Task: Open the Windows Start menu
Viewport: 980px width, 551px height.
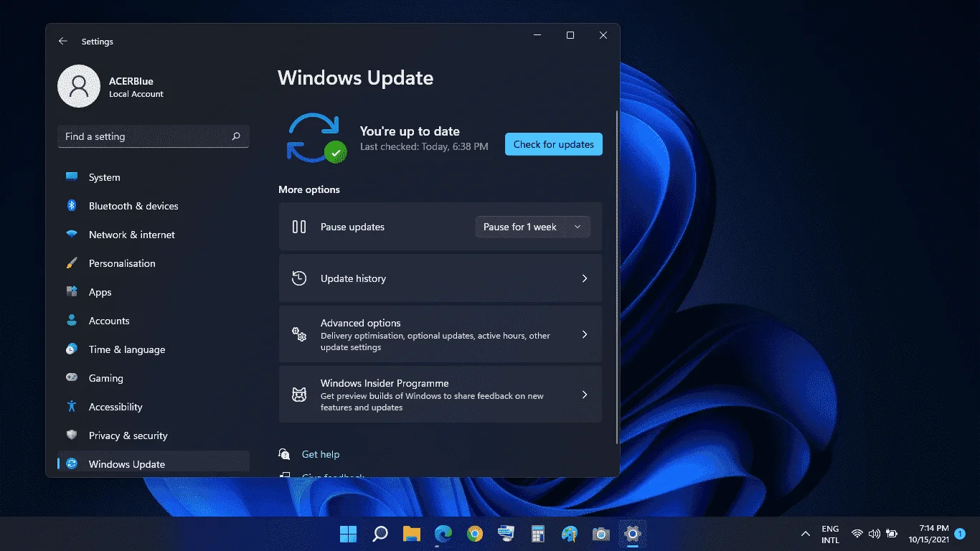Action: 348,534
